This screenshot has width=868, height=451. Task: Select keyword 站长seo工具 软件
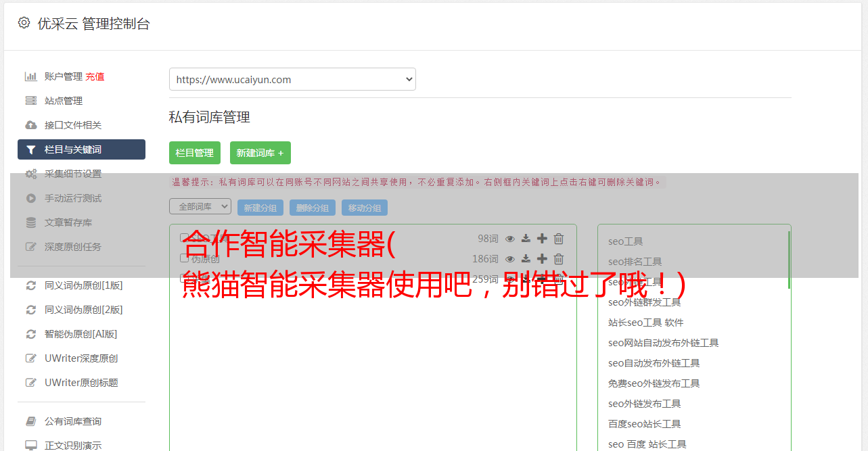coord(646,323)
